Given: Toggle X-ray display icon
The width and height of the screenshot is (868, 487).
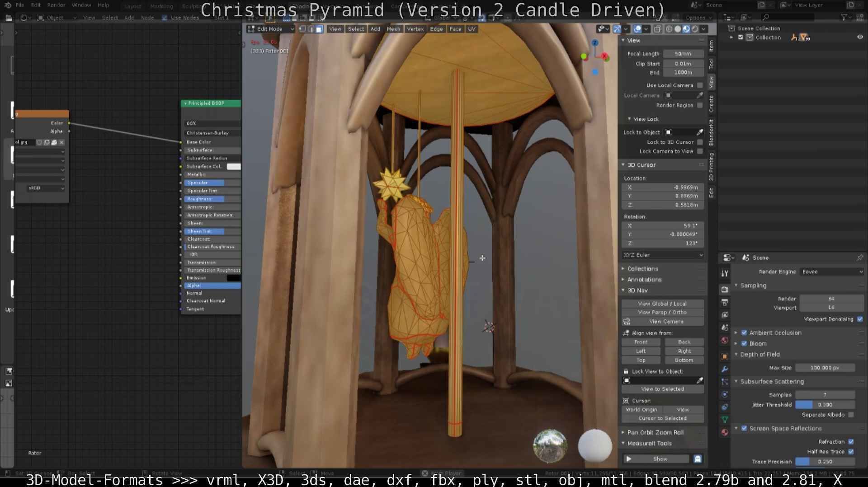Looking at the screenshot, I should pyautogui.click(x=658, y=29).
